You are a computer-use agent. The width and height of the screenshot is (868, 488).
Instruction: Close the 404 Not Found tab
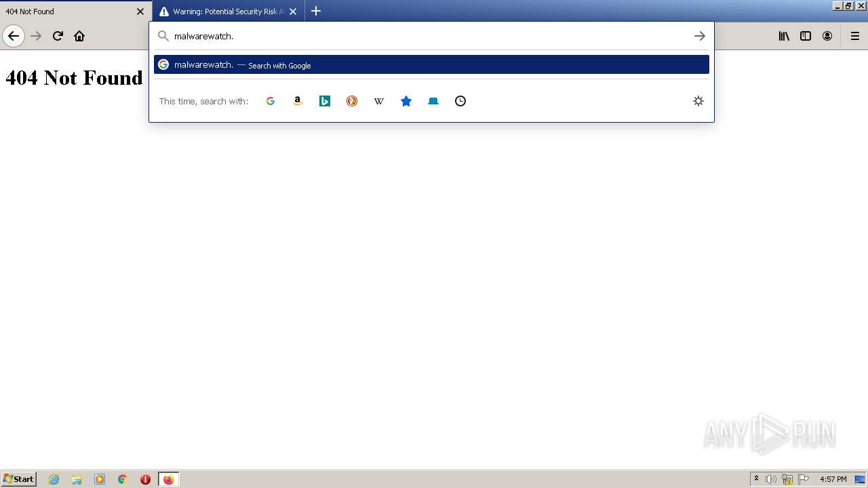click(140, 12)
